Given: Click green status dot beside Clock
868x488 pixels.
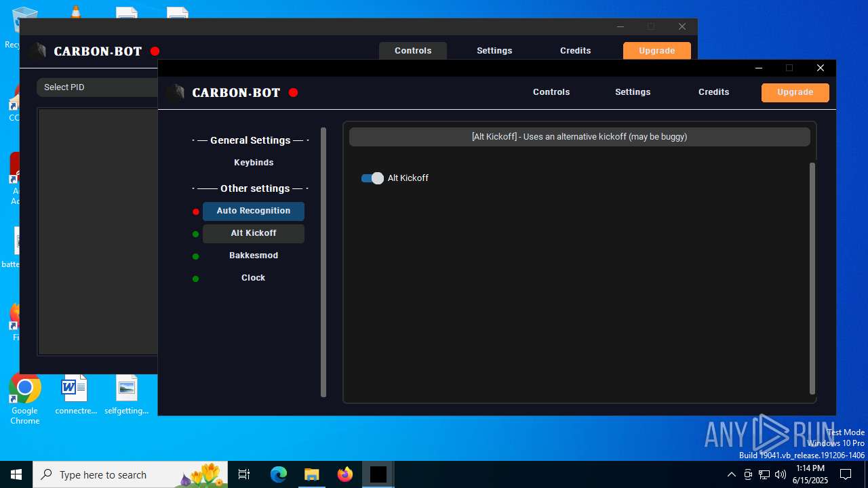Looking at the screenshot, I should tap(196, 279).
